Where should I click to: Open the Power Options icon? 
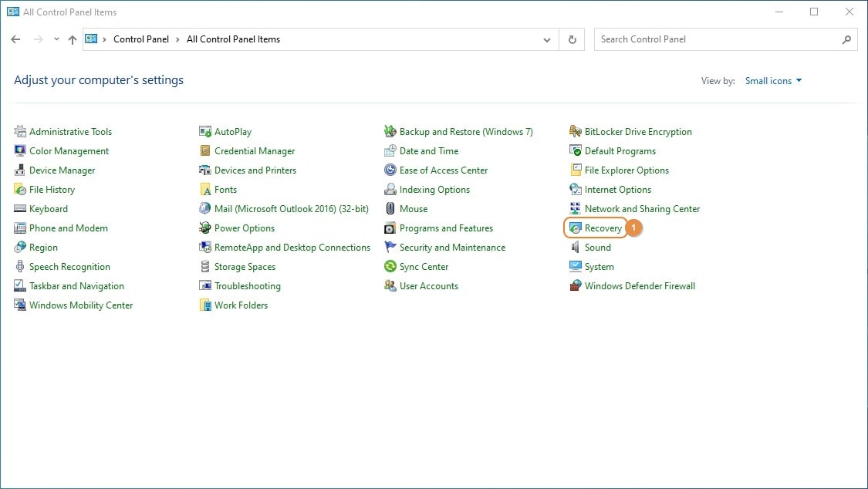(205, 228)
